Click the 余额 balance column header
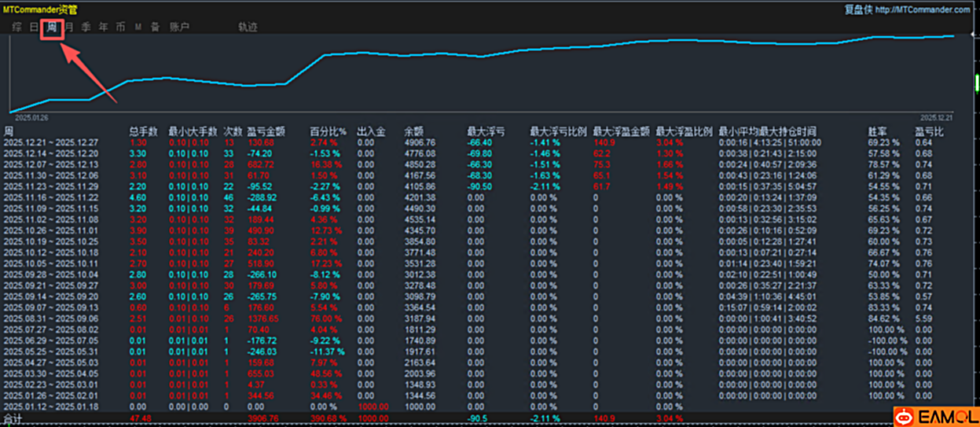Image resolution: width=980 pixels, height=427 pixels. pyautogui.click(x=413, y=131)
